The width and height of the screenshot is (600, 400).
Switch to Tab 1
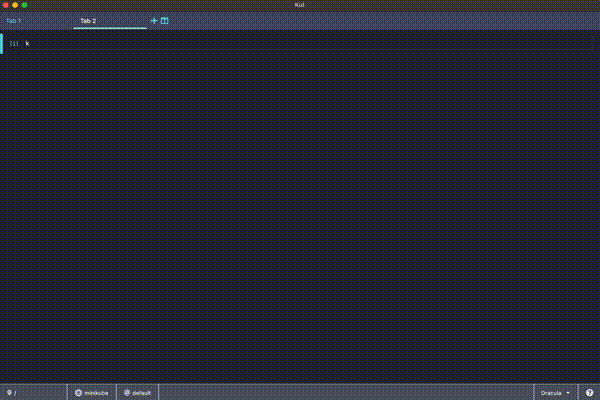[14, 20]
